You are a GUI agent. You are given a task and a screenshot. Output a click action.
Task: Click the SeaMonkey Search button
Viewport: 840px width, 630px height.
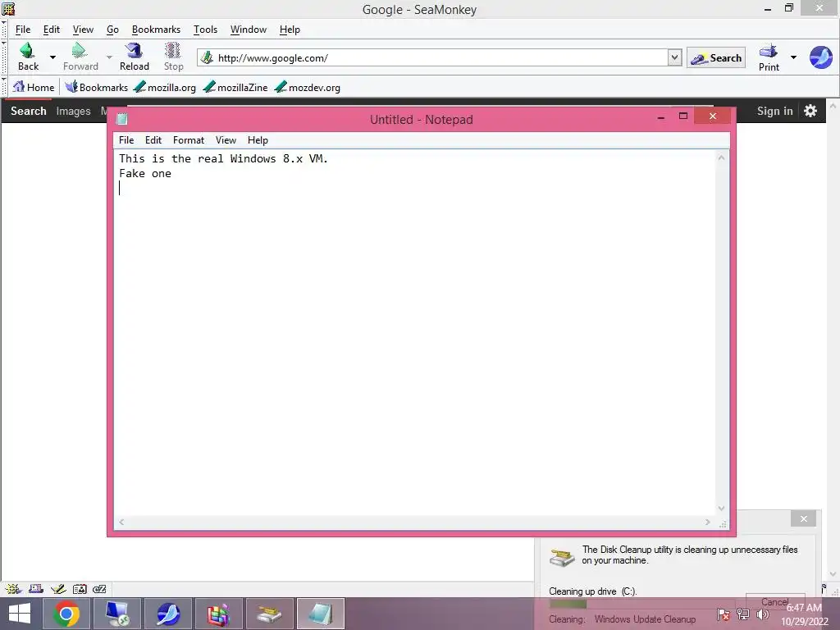716,58
